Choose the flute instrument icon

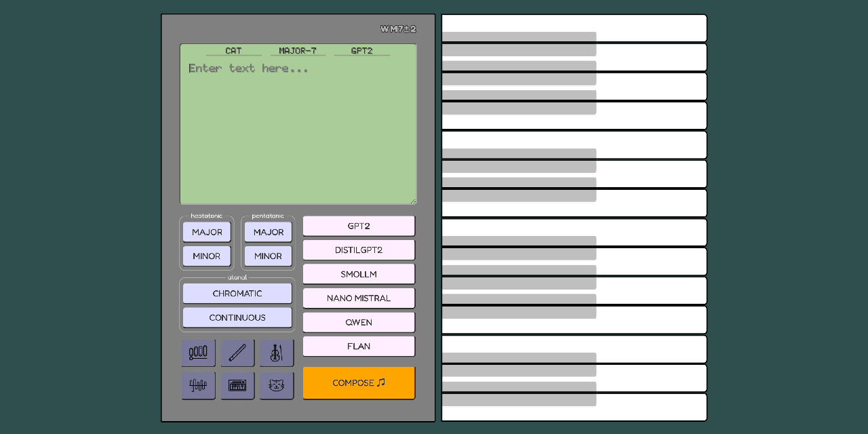[237, 353]
